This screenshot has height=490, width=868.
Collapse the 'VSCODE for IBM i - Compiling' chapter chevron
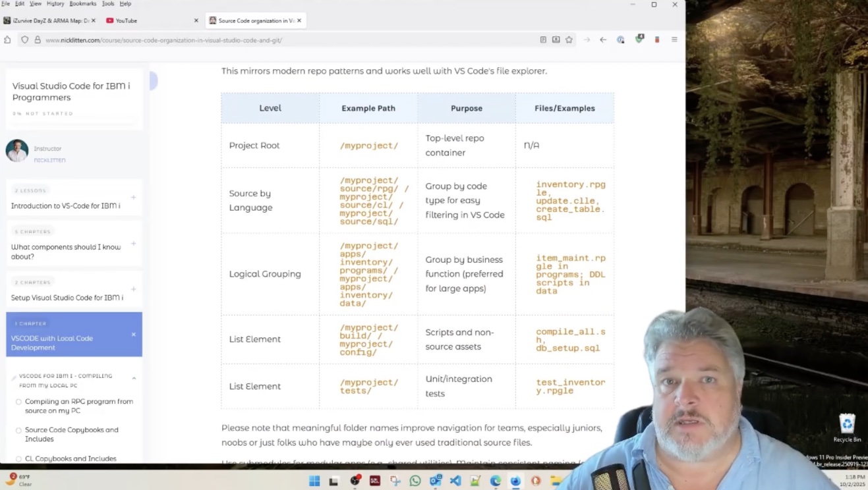pos(134,378)
